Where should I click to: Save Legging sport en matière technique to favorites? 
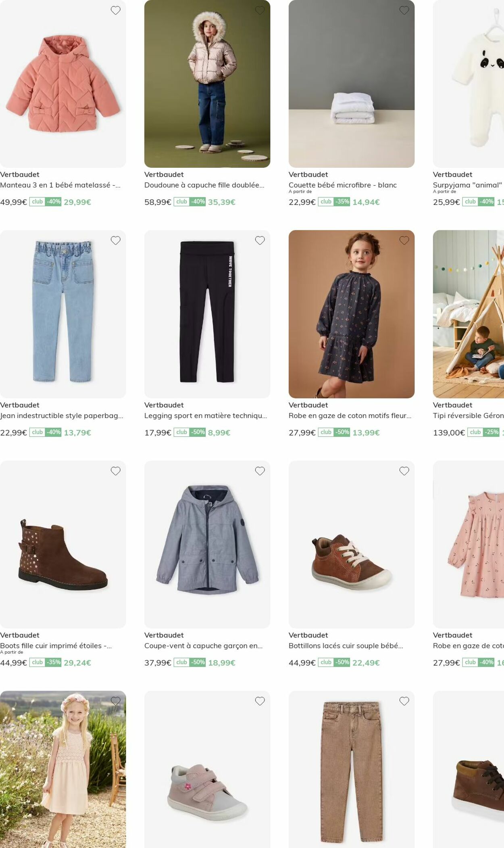click(260, 240)
